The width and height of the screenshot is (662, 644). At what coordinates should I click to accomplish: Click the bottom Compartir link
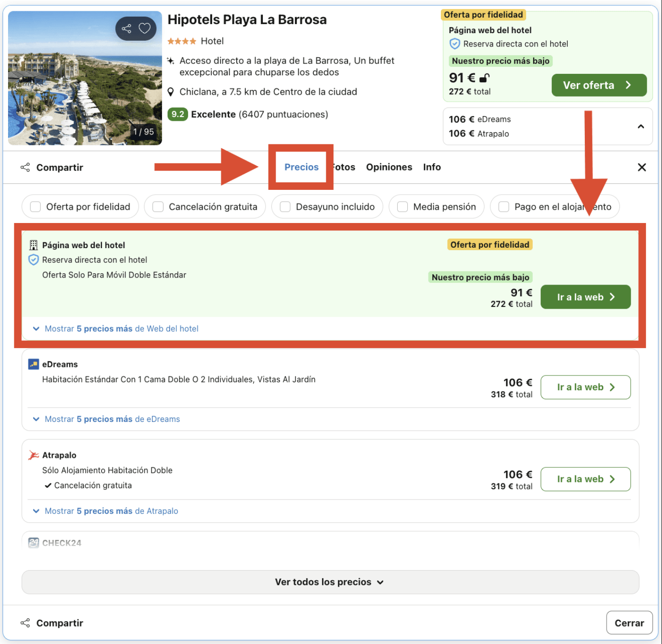[x=60, y=623]
